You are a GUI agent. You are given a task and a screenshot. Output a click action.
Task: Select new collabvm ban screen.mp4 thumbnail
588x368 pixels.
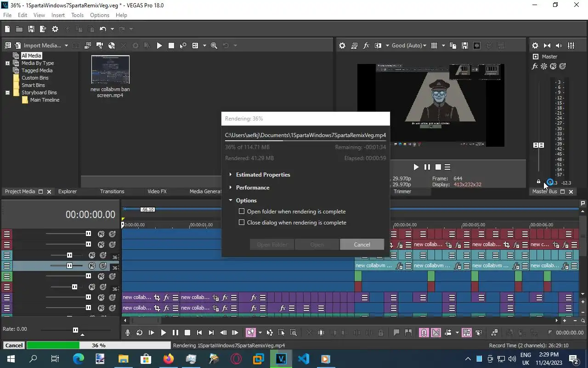[x=110, y=69]
